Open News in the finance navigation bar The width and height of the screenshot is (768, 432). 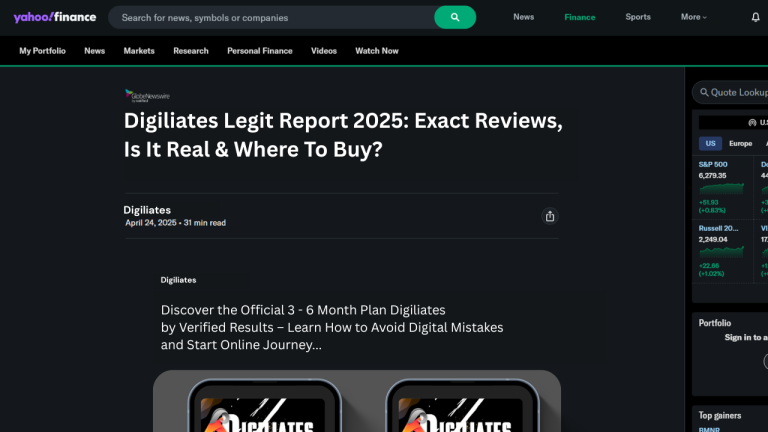click(x=95, y=51)
